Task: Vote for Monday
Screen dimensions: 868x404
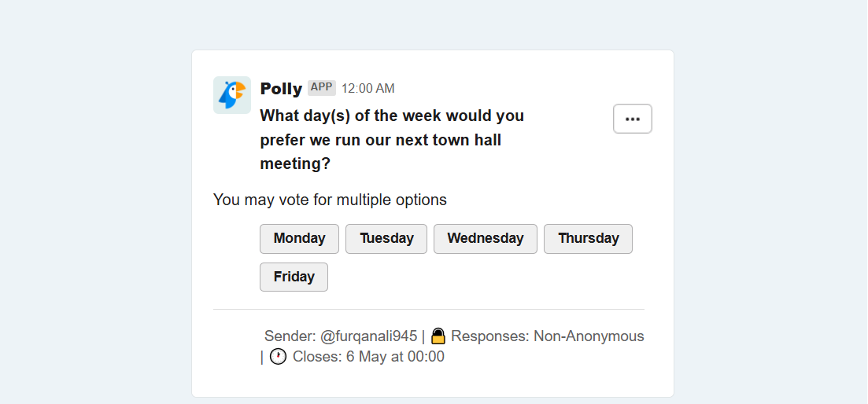Action: tap(299, 239)
